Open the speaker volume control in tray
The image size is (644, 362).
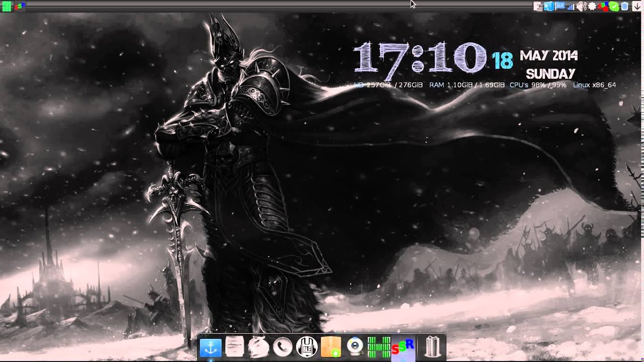pos(582,7)
